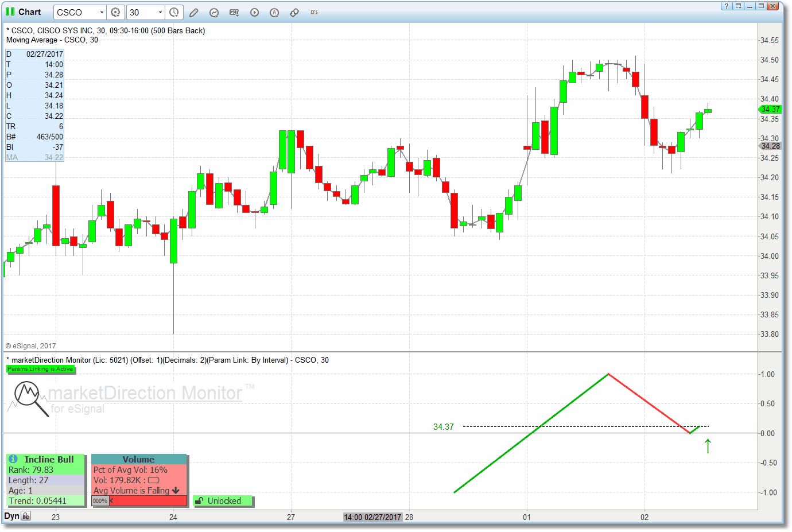Click the green 34.37 label in the monitor pane
Screen dimensions: 792x532
[444, 426]
